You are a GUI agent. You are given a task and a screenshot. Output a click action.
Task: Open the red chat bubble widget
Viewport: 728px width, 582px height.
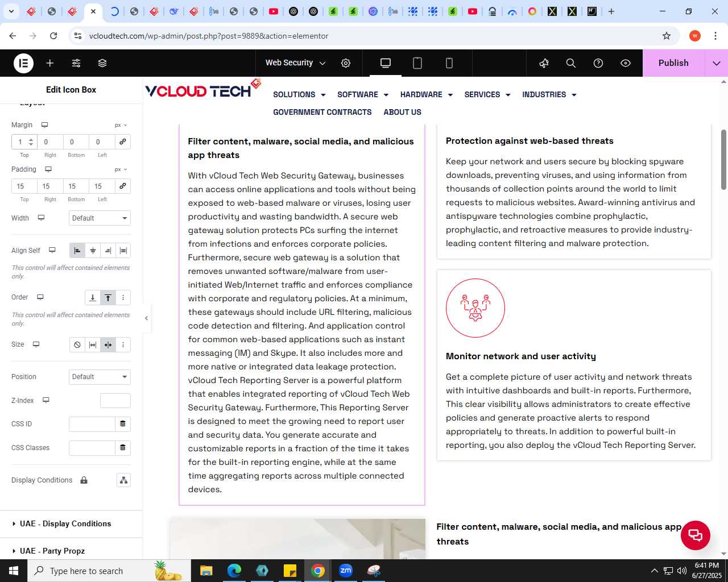[695, 535]
